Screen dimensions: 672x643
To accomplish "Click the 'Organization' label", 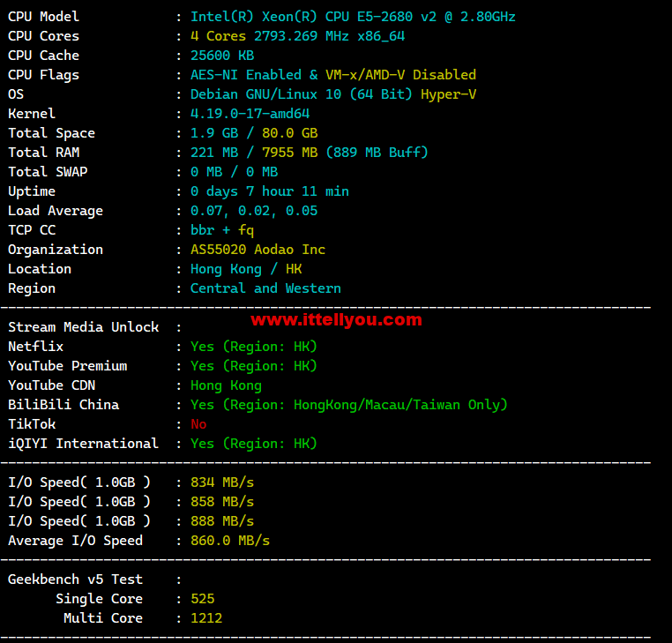I will tap(56, 250).
